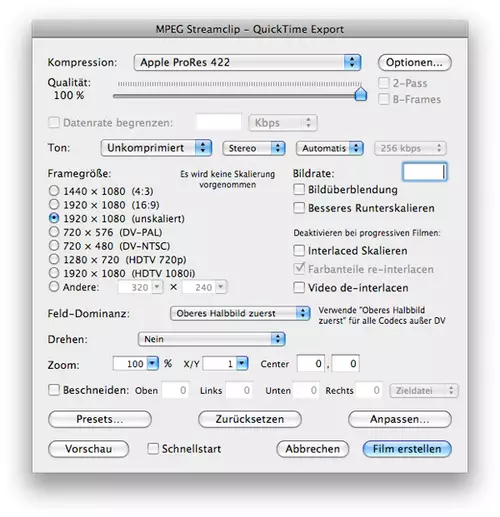Open the Kbps unit dropdown
This screenshot has width=500, height=517.
click(283, 123)
